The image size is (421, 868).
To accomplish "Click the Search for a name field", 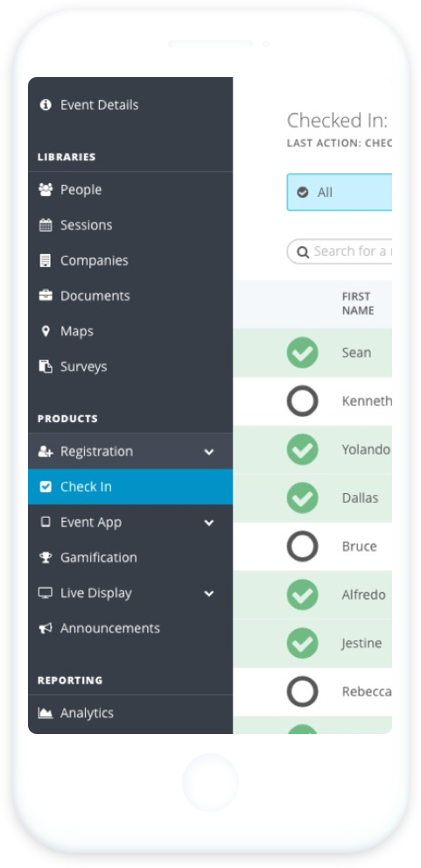I will (x=339, y=251).
